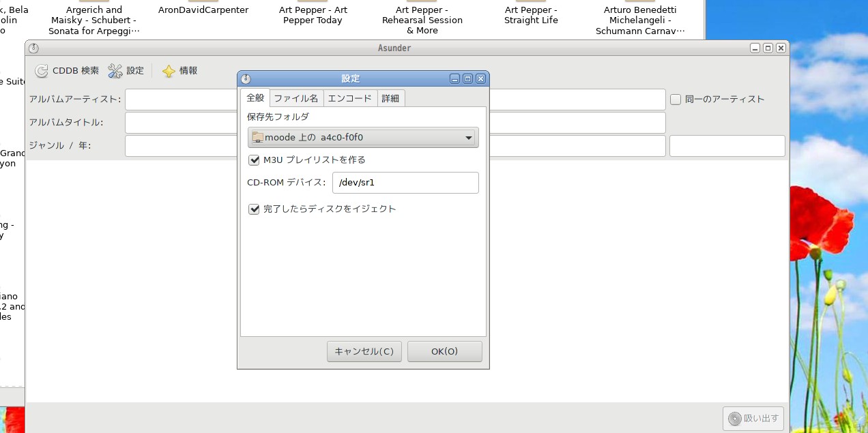868x433 pixels.
Task: Maximize the 設定 dialog window
Action: (x=467, y=78)
